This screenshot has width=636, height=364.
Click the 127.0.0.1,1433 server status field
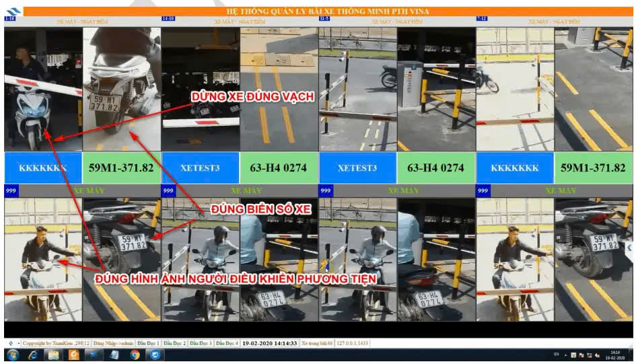351,343
